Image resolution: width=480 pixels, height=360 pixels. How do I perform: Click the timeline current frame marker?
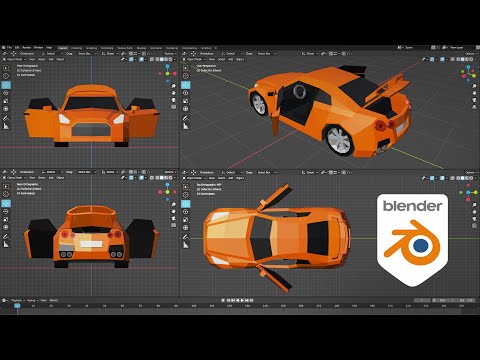(17, 306)
